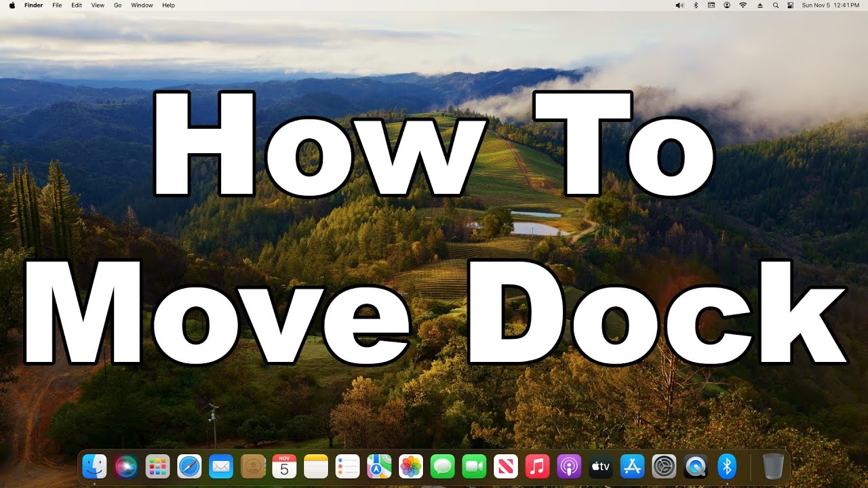
Task: Open FaceTime app in the Dock
Action: coord(475,466)
